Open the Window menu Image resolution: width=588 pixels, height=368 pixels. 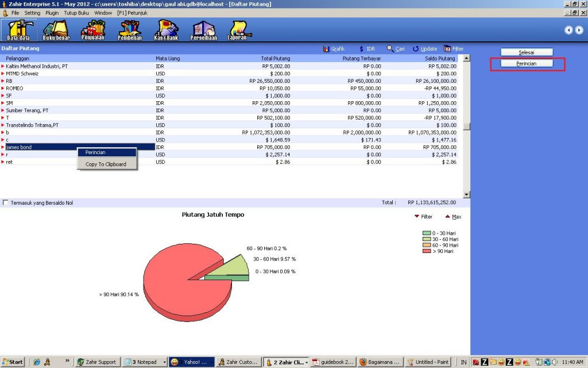pyautogui.click(x=103, y=13)
